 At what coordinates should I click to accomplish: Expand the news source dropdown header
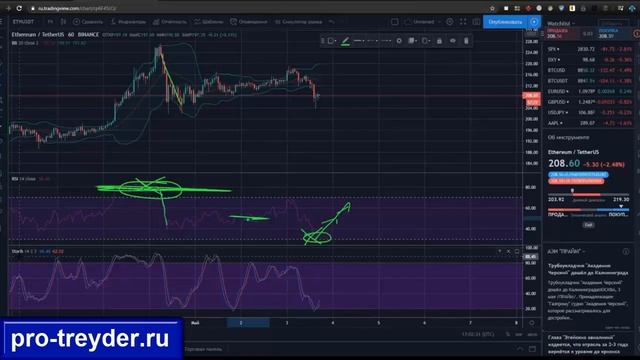coord(567,251)
